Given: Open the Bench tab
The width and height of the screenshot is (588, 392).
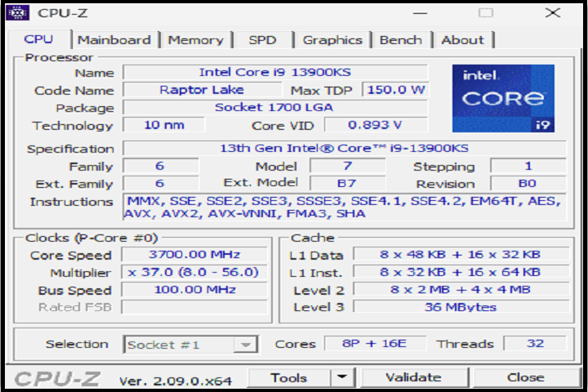Looking at the screenshot, I should [401, 40].
